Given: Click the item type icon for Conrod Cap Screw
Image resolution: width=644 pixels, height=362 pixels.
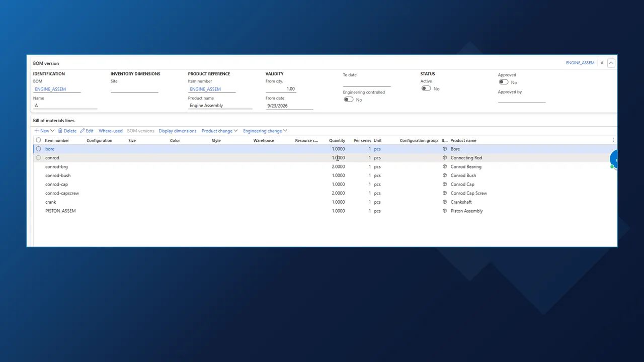Looking at the screenshot, I should click(x=445, y=193).
